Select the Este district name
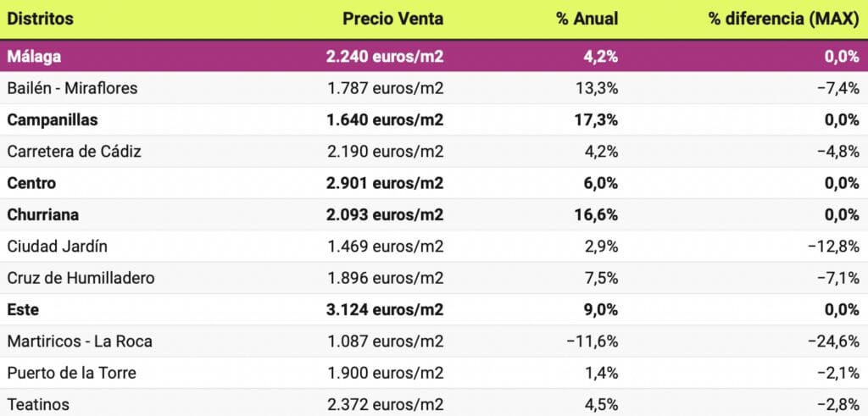 (x=24, y=310)
